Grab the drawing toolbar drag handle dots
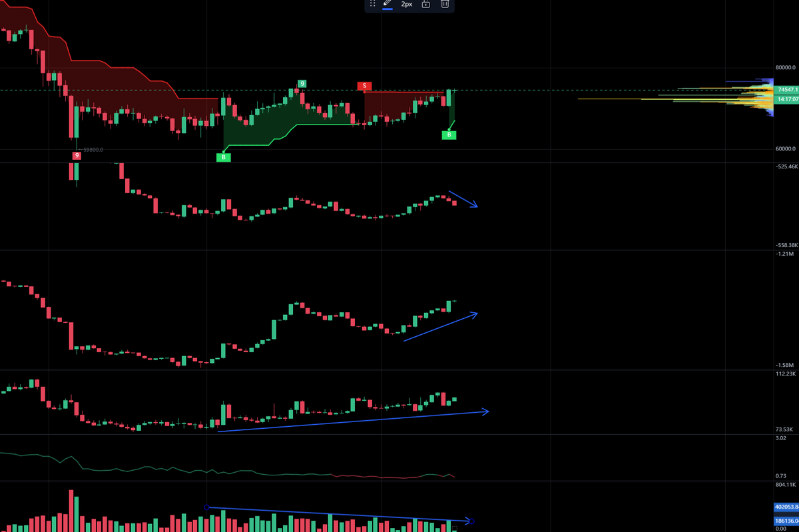This screenshot has height=532, width=799. pos(373,4)
